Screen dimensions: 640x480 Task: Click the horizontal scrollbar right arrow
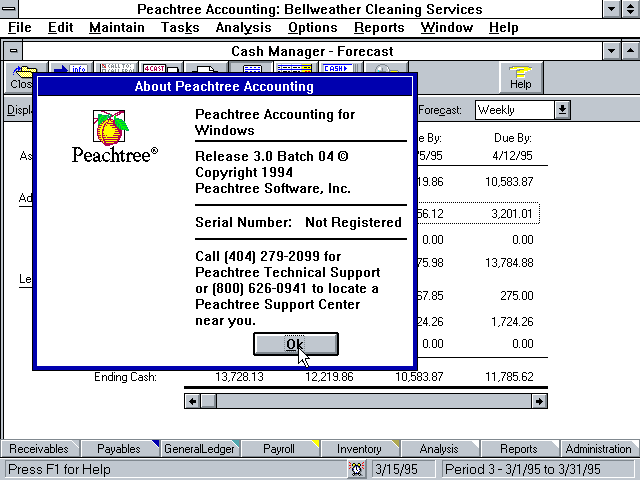click(x=539, y=401)
